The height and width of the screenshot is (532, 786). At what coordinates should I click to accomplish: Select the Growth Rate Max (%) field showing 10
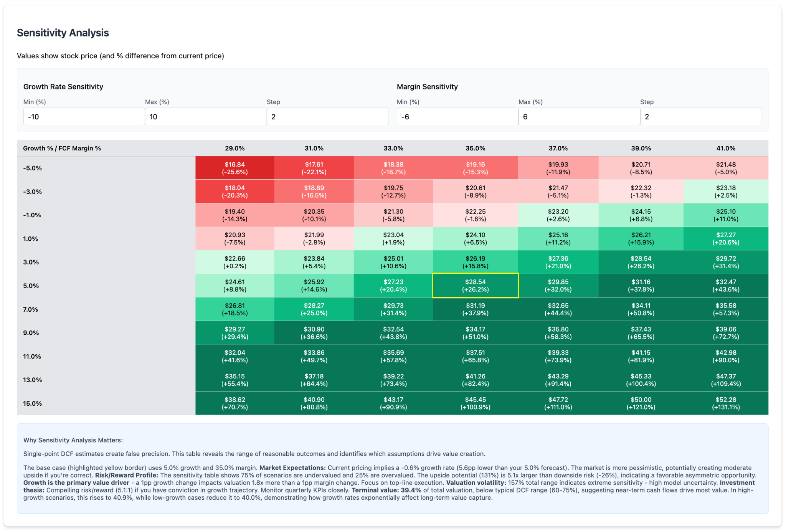206,116
